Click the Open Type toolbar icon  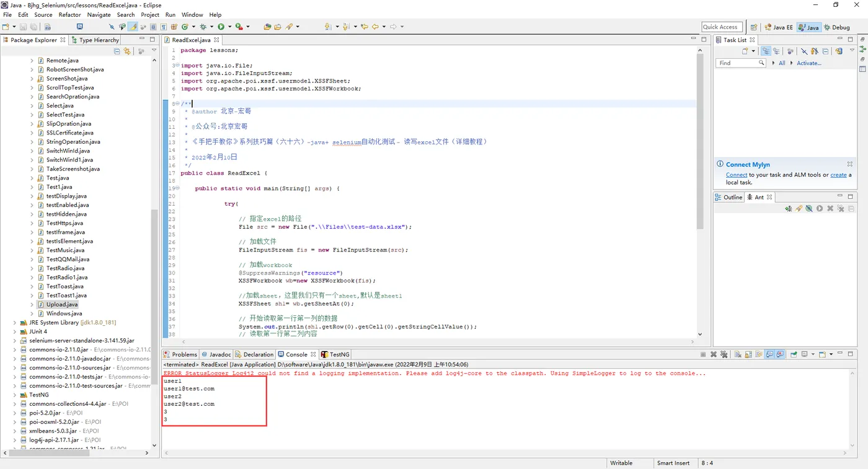pos(267,27)
